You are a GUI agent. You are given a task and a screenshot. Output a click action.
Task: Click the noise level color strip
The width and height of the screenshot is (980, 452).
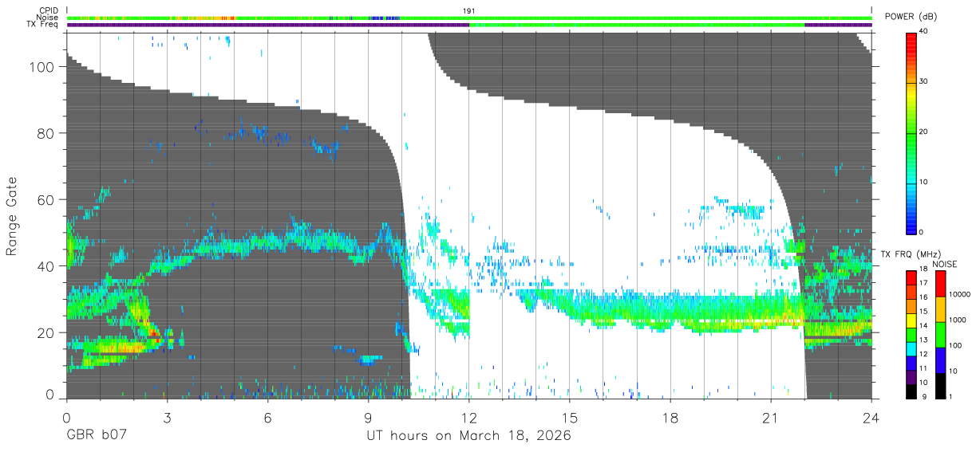[469, 18]
